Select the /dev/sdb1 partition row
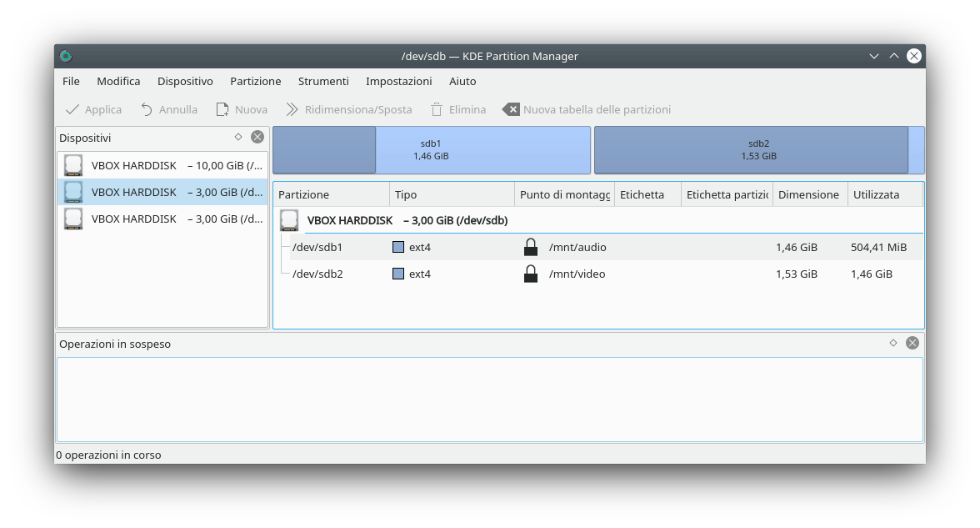The height and width of the screenshot is (528, 980). pyautogui.click(x=317, y=247)
